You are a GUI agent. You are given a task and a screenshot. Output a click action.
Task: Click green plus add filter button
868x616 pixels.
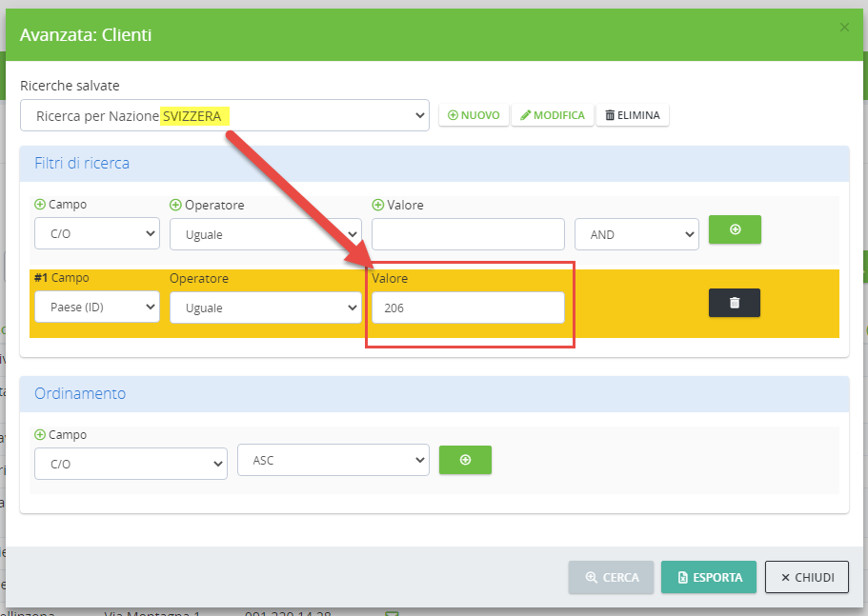click(735, 229)
